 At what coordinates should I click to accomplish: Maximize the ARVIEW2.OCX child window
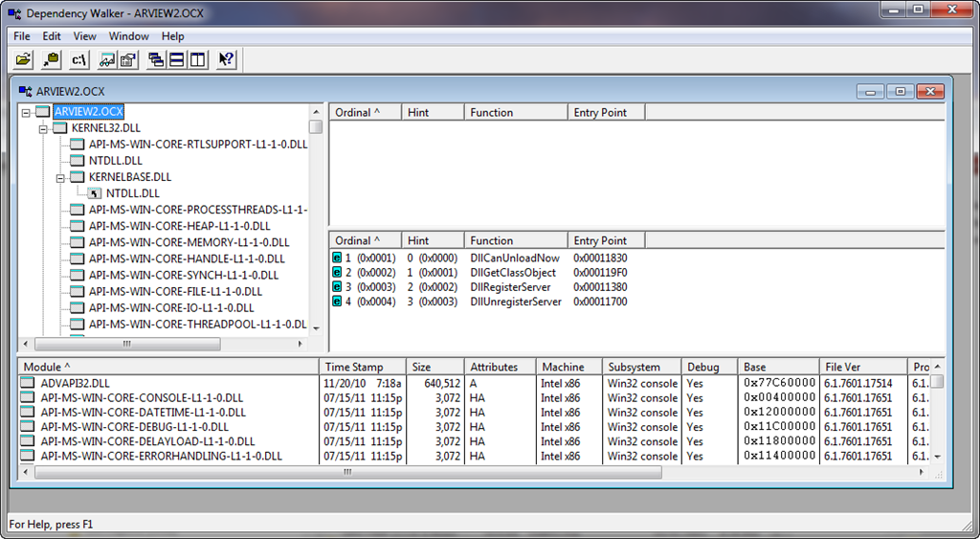[x=900, y=91]
